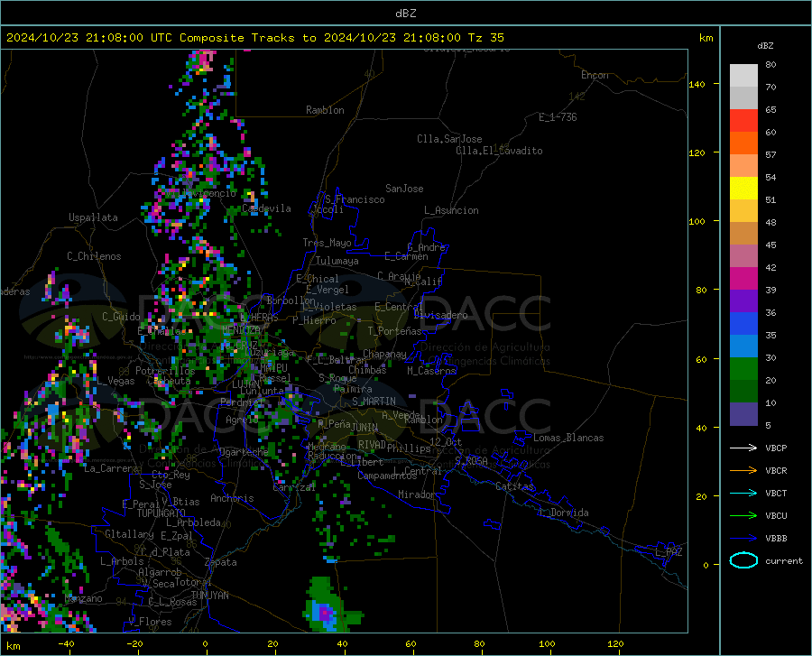812x656 pixels.
Task: Click the 'Zapata' map label
Action: click(221, 562)
